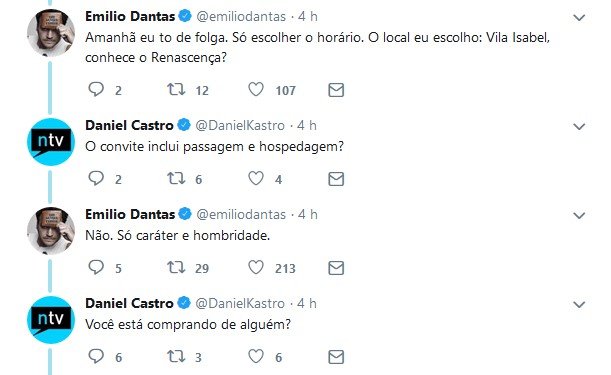Viewport: 611px width, 375px height.
Task: Click ntv avatar on 'O convite' tweet
Action: (51, 142)
